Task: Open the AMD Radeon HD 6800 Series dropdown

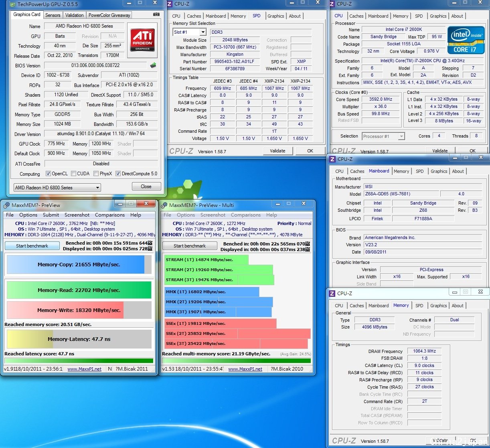Action: (57, 187)
